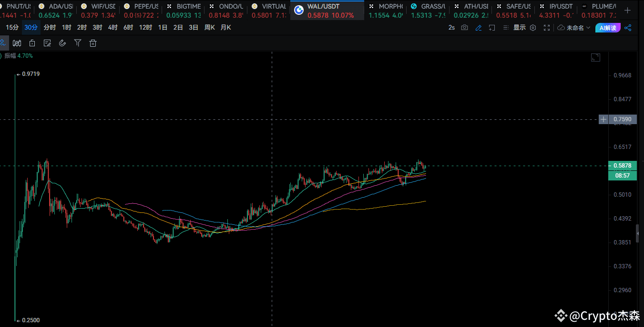Select the 3日 timeframe

coord(194,27)
